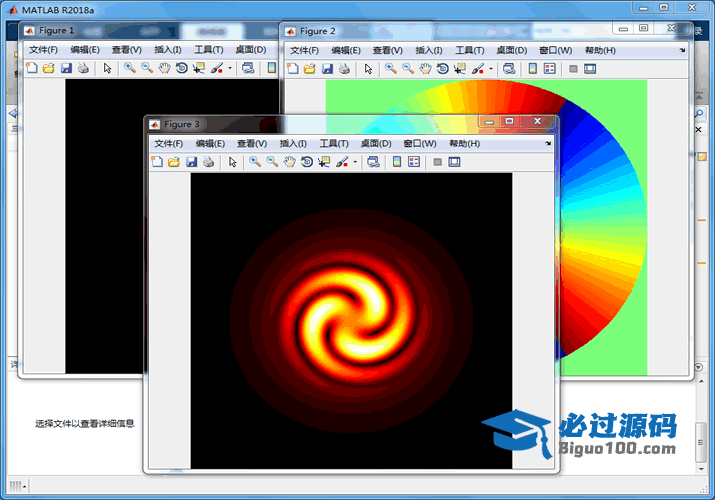Expand brush color dropdown in Figure 2

tap(490, 69)
